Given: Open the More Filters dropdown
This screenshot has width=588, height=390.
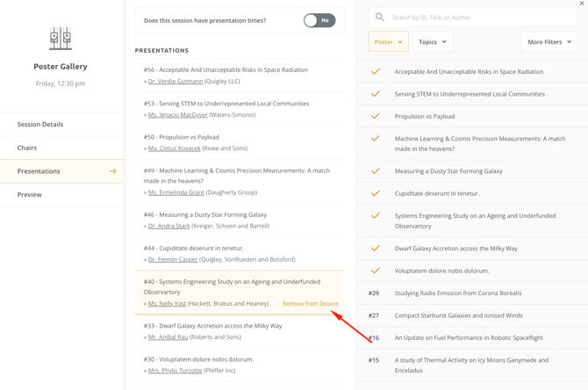Looking at the screenshot, I should point(549,41).
